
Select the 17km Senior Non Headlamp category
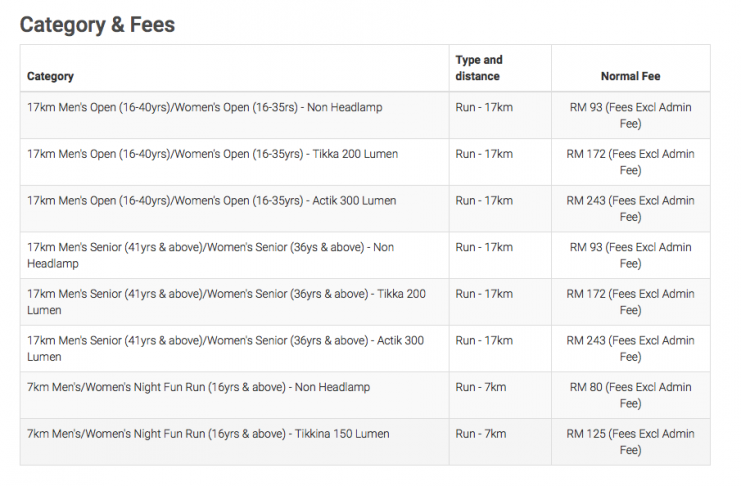(x=210, y=255)
